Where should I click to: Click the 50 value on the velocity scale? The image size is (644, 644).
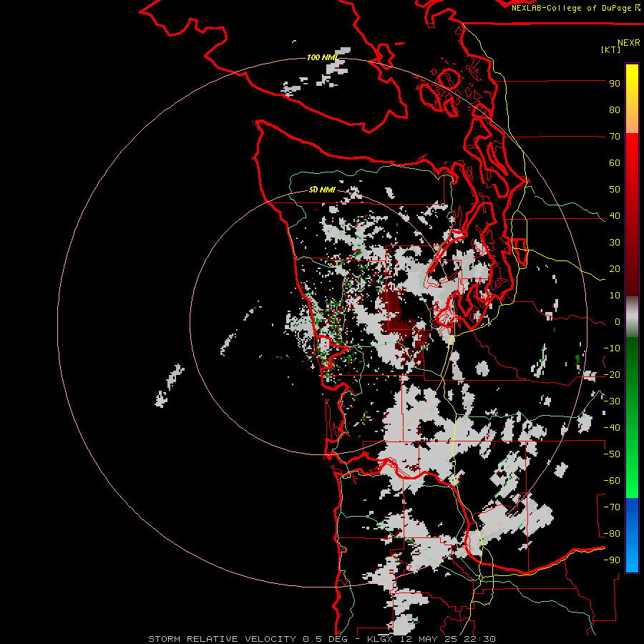(x=615, y=190)
